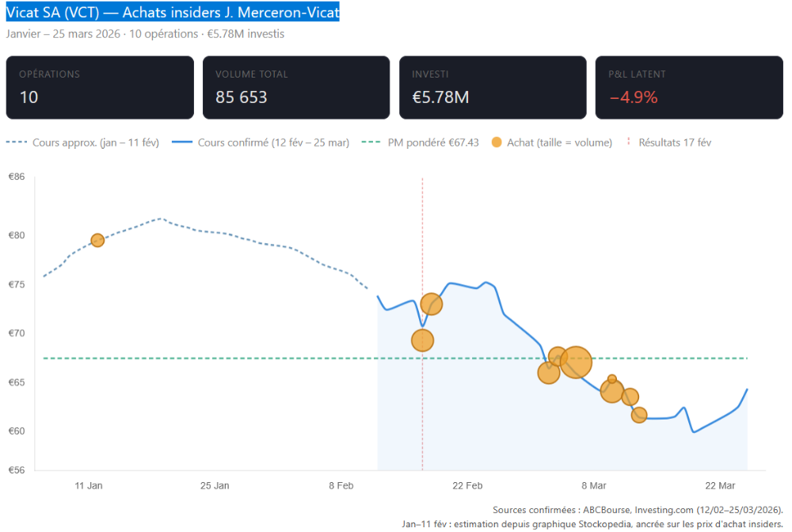This screenshot has width=792, height=532.
Task: Select the Investi €5.78M card
Action: click(x=493, y=87)
